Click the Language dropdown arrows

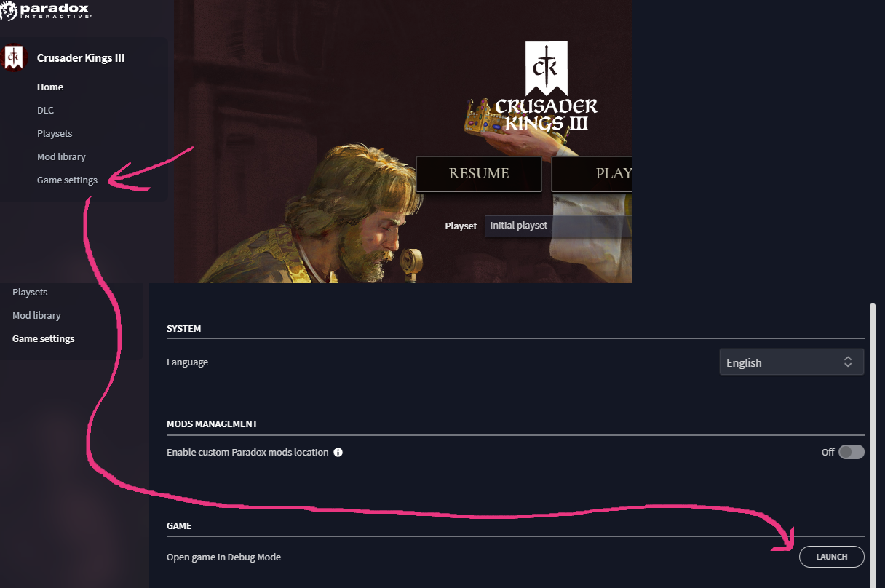848,362
